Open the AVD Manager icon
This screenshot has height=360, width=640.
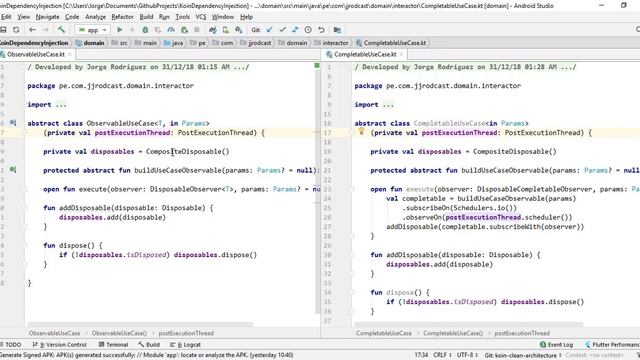[x=225, y=30]
